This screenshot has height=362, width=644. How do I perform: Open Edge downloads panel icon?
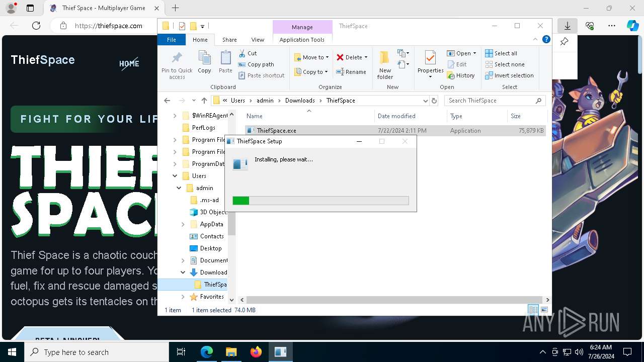click(567, 26)
